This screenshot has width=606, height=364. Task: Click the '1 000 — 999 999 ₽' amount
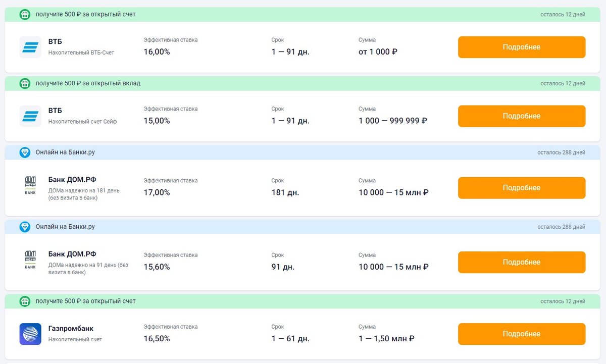point(393,121)
